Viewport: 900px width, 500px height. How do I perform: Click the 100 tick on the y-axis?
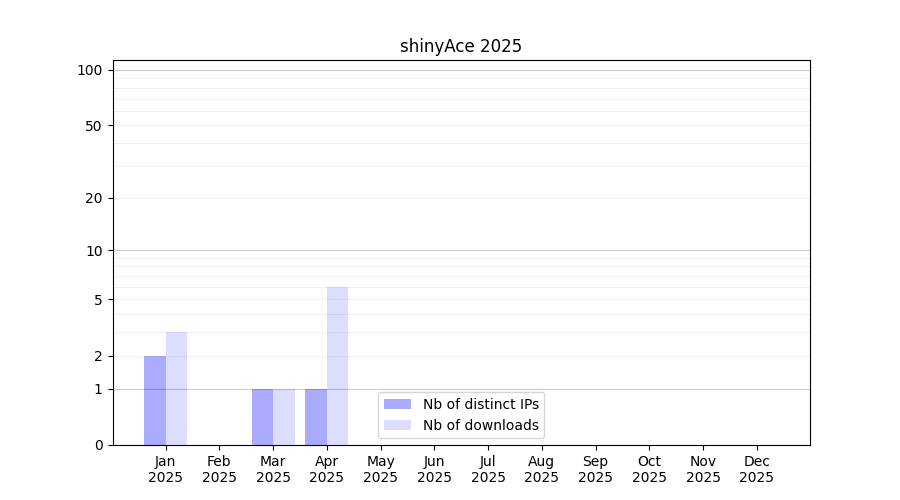90,70
